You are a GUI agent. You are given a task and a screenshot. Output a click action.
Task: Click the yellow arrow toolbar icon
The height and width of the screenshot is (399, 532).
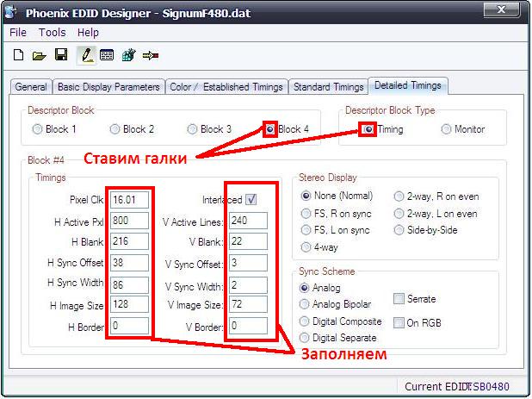152,55
